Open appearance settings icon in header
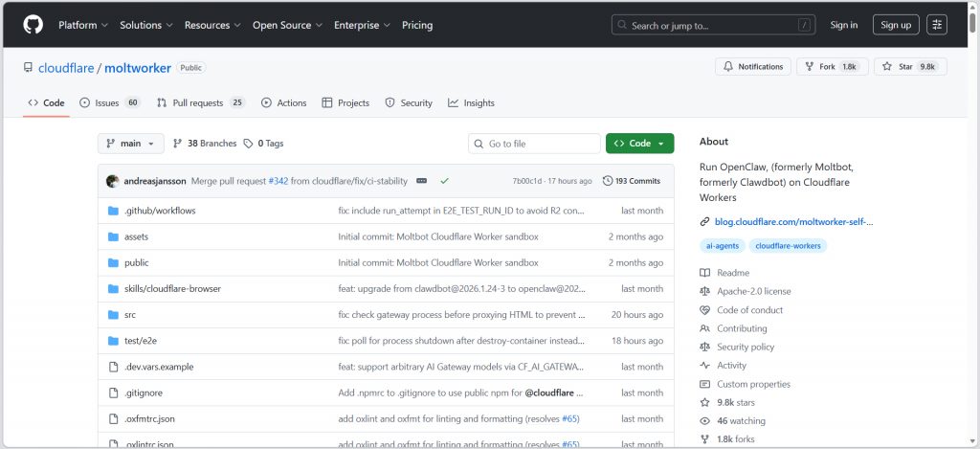 tap(936, 25)
